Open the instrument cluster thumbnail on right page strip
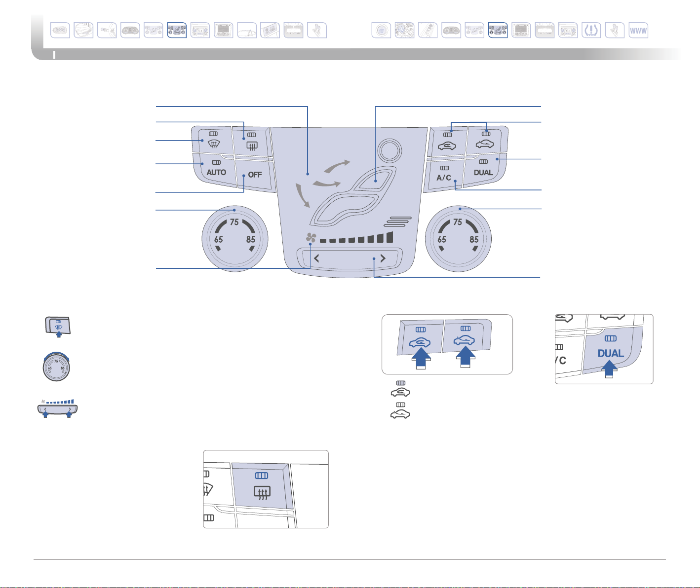This screenshot has height=588, width=700. [451, 31]
